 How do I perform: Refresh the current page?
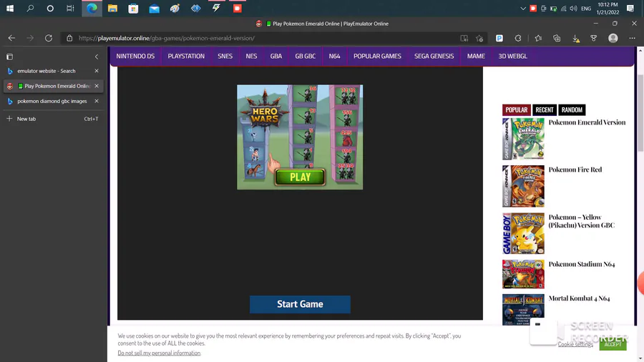(49, 38)
